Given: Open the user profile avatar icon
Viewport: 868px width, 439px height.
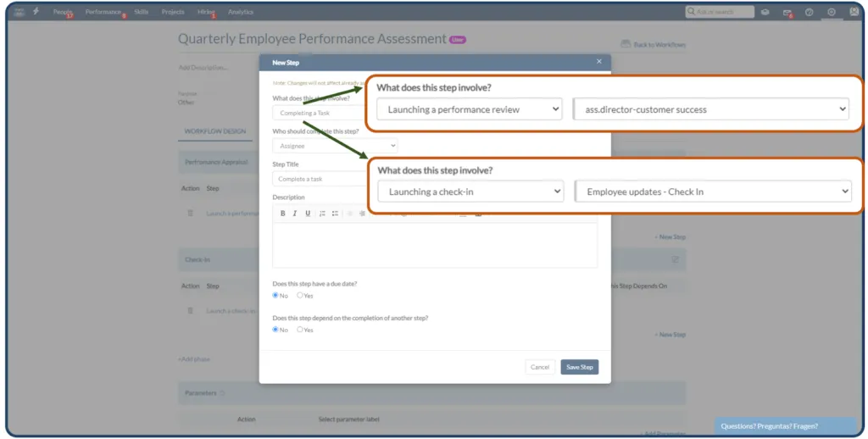Looking at the screenshot, I should (x=854, y=12).
